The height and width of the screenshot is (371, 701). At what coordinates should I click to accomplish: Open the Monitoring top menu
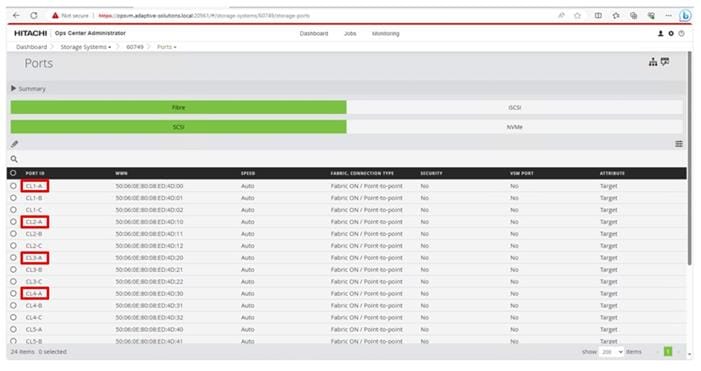click(x=385, y=34)
